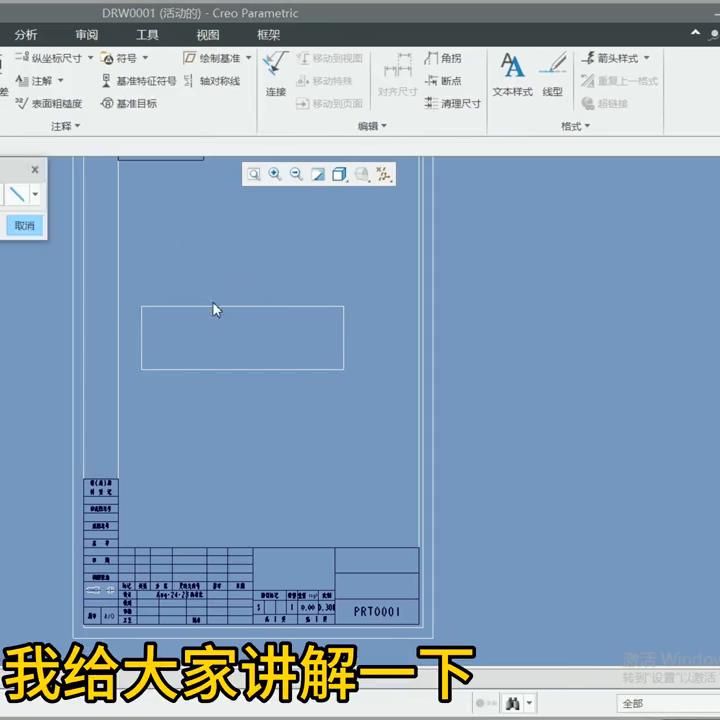This screenshot has height=720, width=720.
Task: Expand the 格式 group menu
Action: [x=575, y=126]
